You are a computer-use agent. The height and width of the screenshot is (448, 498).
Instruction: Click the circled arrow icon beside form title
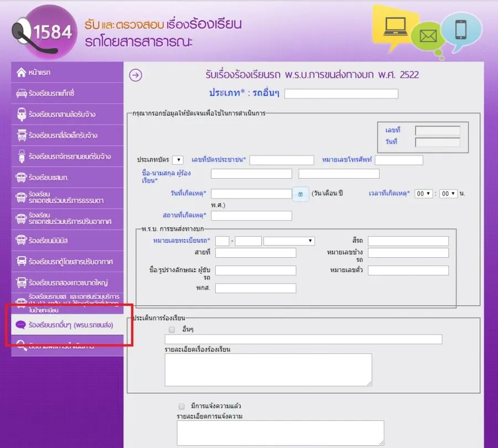coord(136,75)
